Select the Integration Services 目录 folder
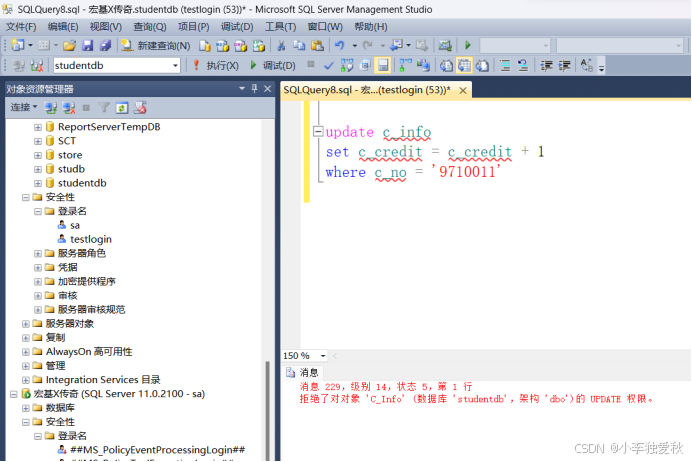The width and height of the screenshot is (692, 462). coord(103,379)
